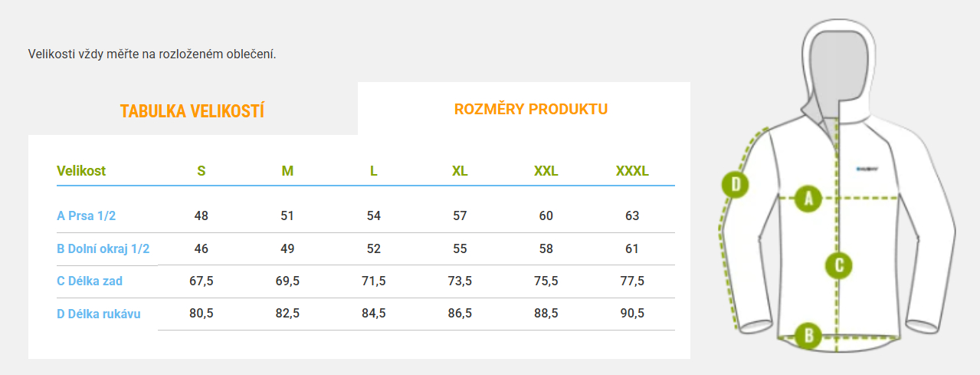Click the B Dolní okraj 1/2 label

(103, 248)
